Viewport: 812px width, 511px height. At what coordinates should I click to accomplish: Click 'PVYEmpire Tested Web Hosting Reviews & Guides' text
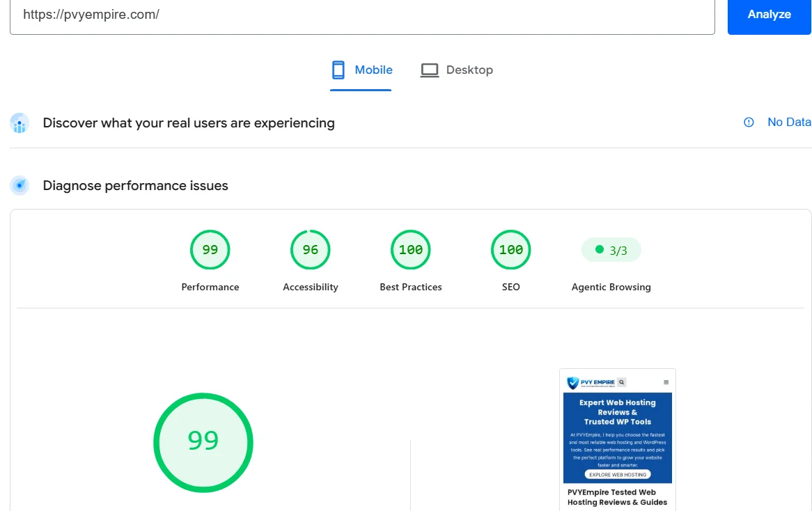click(x=617, y=497)
